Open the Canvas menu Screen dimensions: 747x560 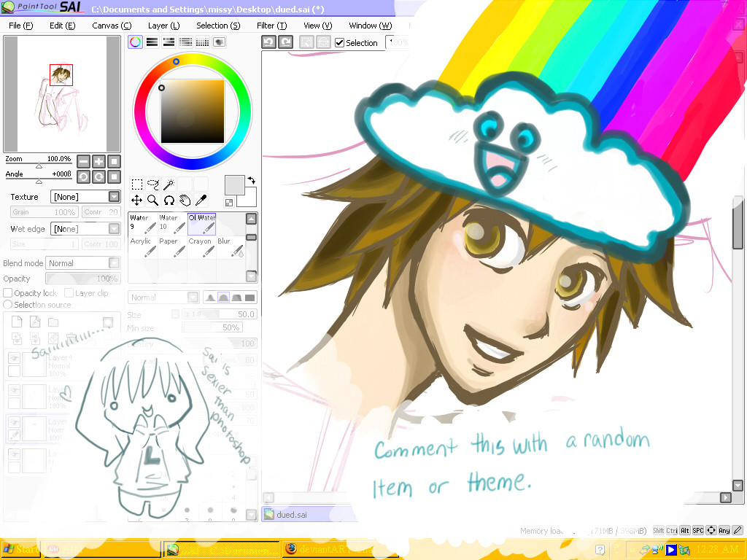[112, 26]
